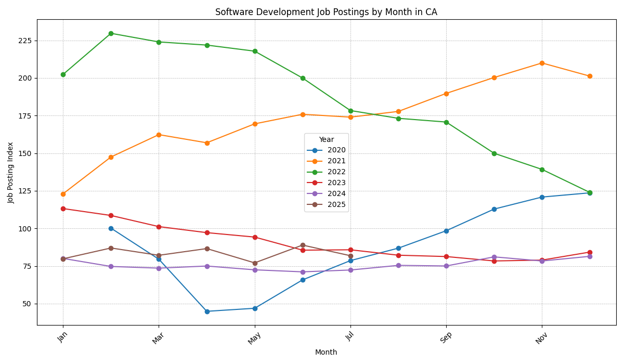Click the 'Jan' x-axis tick label

click(62, 337)
